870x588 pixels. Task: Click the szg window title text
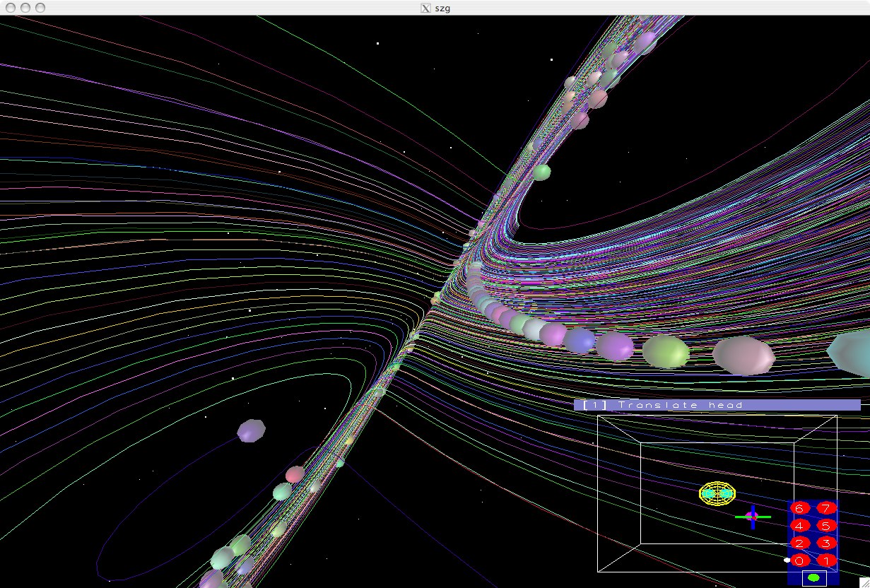pyautogui.click(x=443, y=8)
